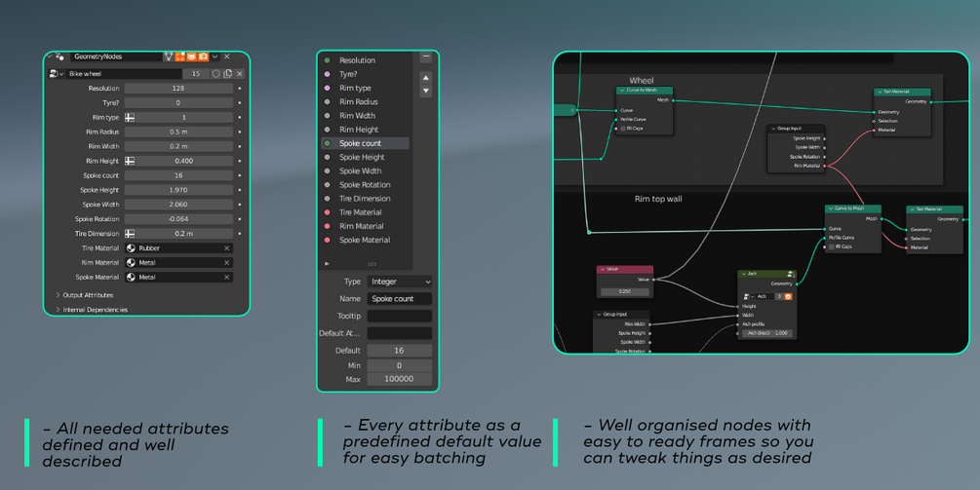Click the Bike wheel node group name field

[124, 74]
